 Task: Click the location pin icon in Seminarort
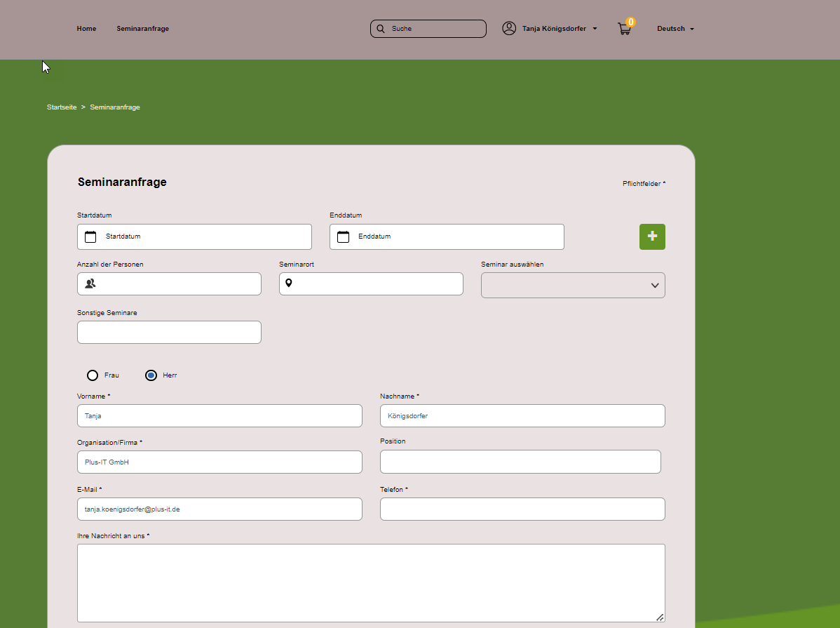click(288, 283)
